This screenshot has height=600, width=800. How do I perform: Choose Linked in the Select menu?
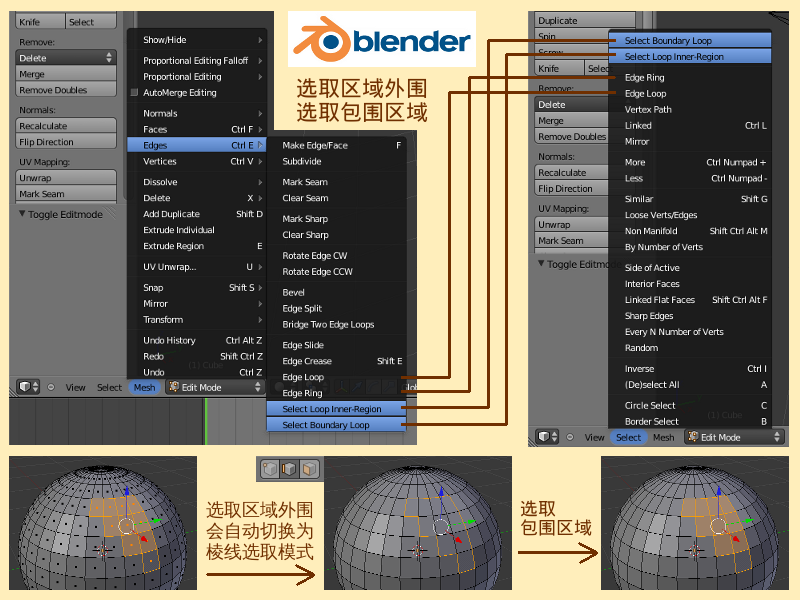tap(690, 126)
